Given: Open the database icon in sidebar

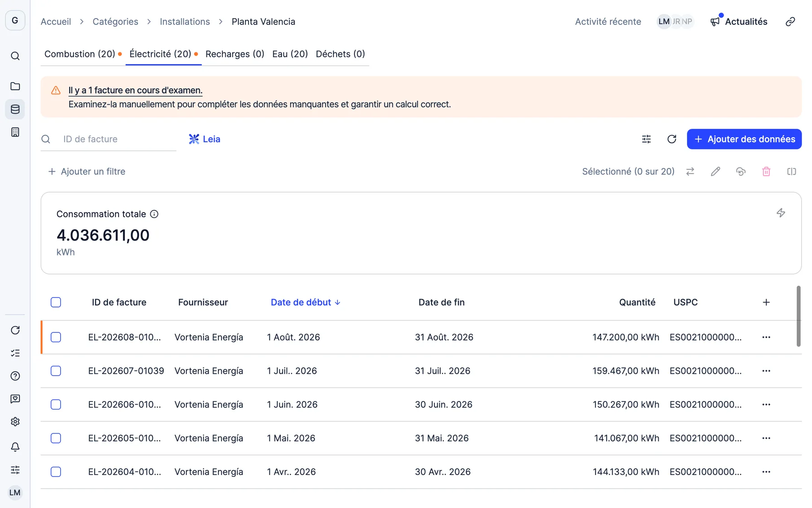Looking at the screenshot, I should 15,109.
